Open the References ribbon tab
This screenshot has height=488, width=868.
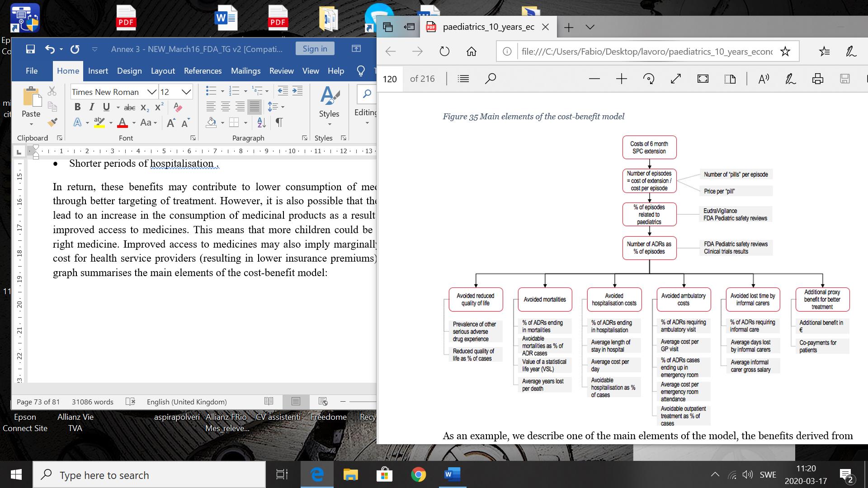pyautogui.click(x=203, y=71)
